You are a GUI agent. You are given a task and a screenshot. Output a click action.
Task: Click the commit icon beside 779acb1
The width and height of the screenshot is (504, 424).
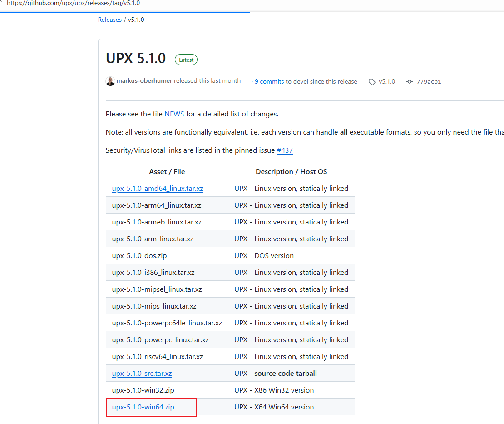coord(409,82)
